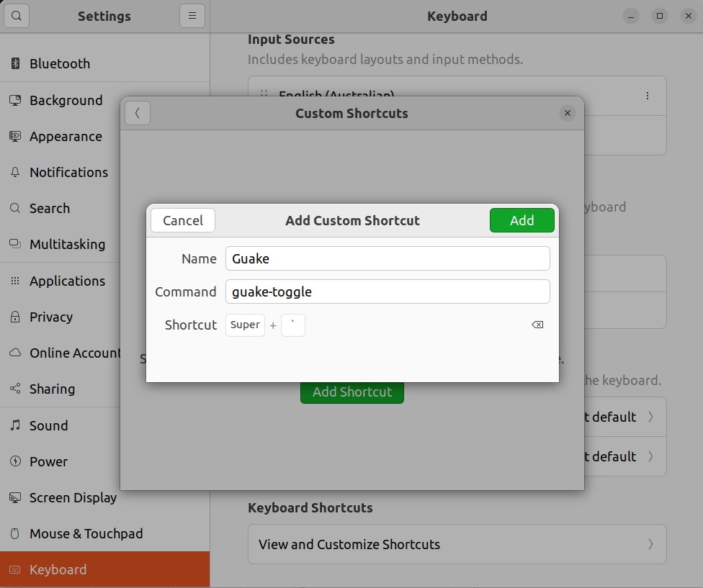The height and width of the screenshot is (588, 703).
Task: Click the back arrow in Custom Shortcuts dialog
Action: tap(138, 113)
